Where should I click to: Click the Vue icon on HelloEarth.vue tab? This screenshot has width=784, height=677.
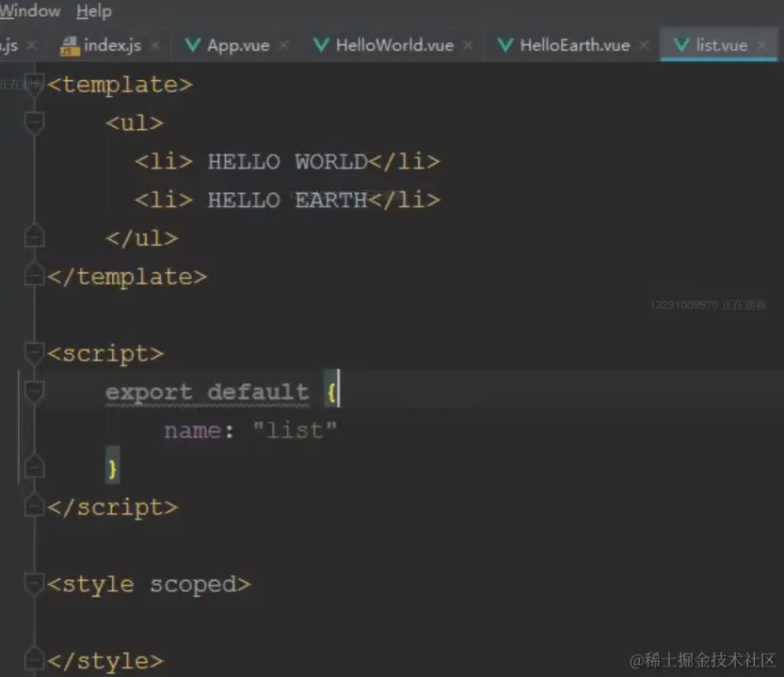click(505, 45)
